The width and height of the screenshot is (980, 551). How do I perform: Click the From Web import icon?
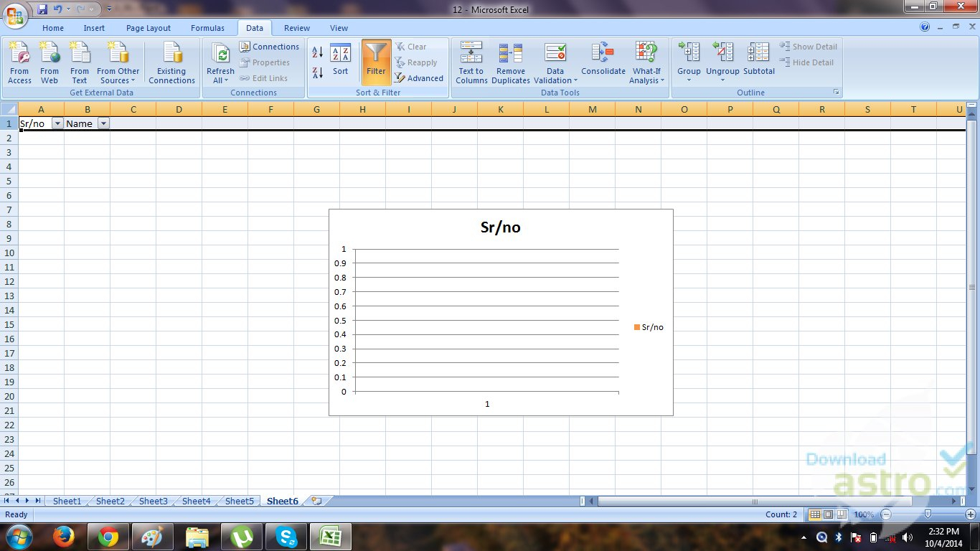tap(50, 62)
